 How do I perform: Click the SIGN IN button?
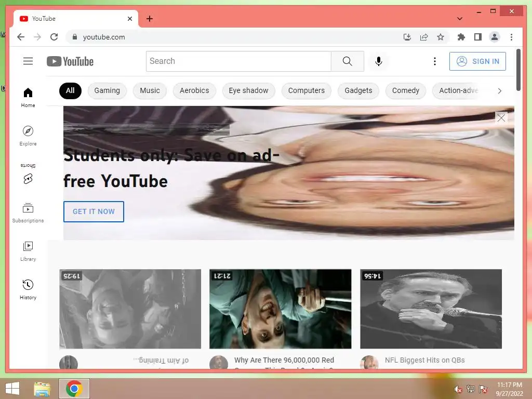pyautogui.click(x=477, y=61)
